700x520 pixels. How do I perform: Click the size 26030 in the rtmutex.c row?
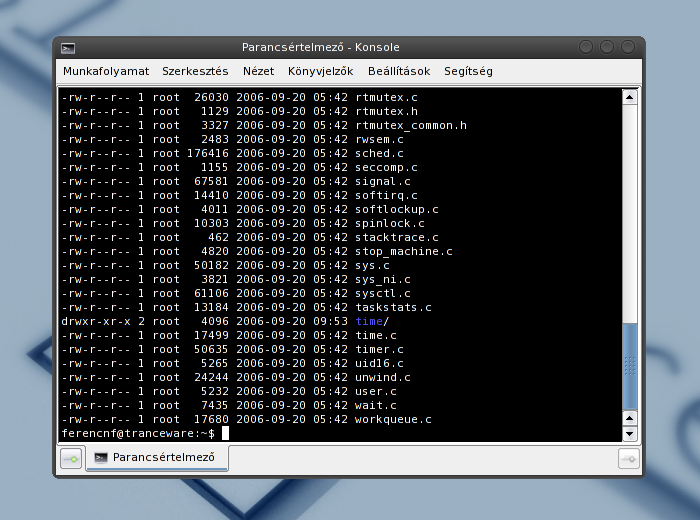[x=211, y=97]
